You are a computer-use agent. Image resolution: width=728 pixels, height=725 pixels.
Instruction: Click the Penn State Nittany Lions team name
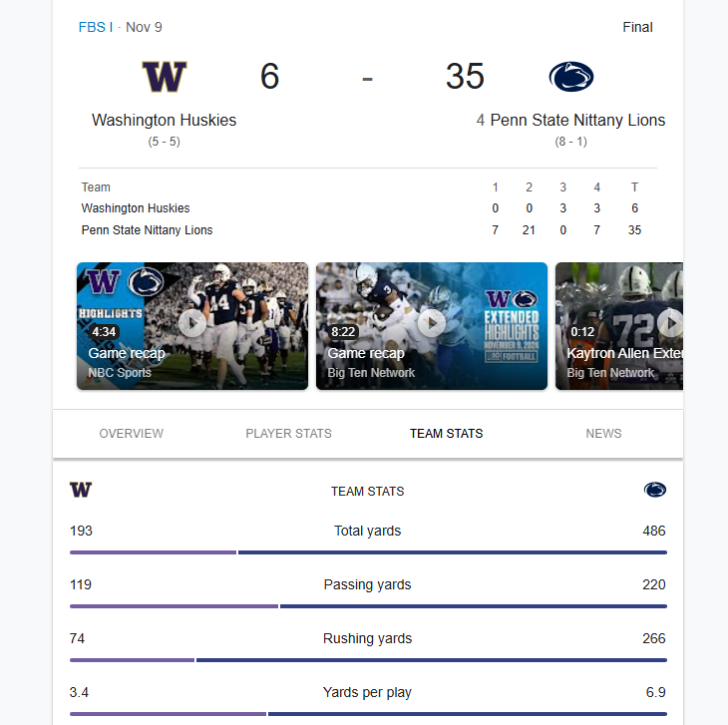pos(577,121)
